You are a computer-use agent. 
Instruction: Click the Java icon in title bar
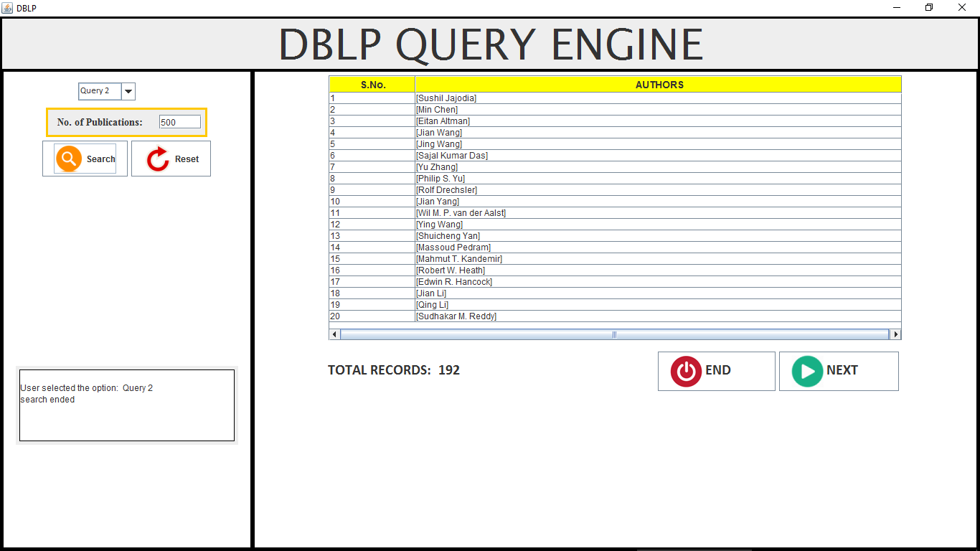click(7, 8)
